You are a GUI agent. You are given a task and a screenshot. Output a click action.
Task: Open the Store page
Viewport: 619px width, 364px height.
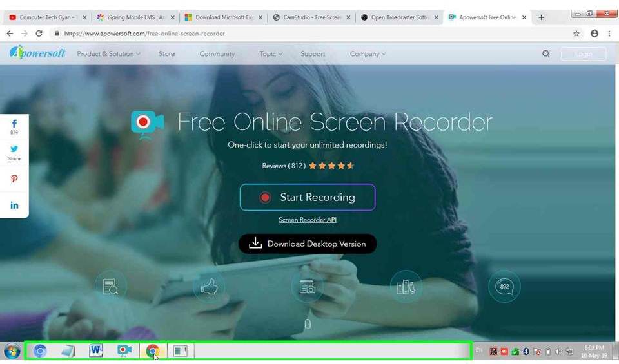click(166, 54)
